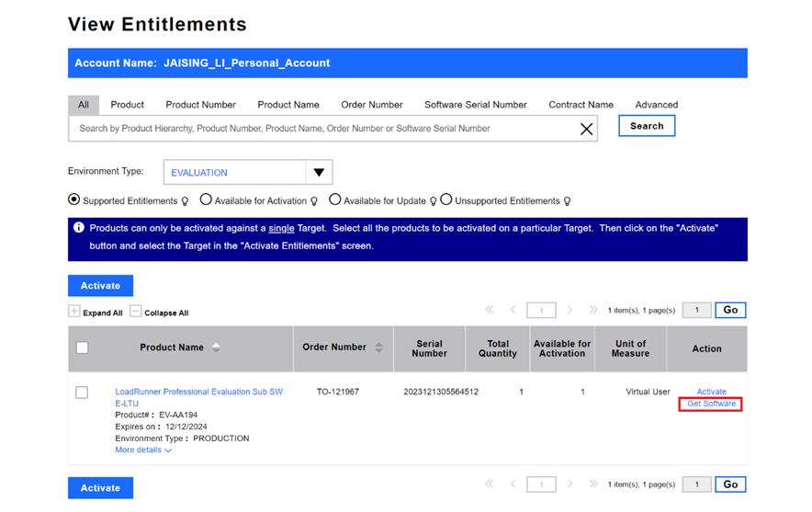The height and width of the screenshot is (512, 812).
Task: Click the bottom pager Go button
Action: point(730,484)
